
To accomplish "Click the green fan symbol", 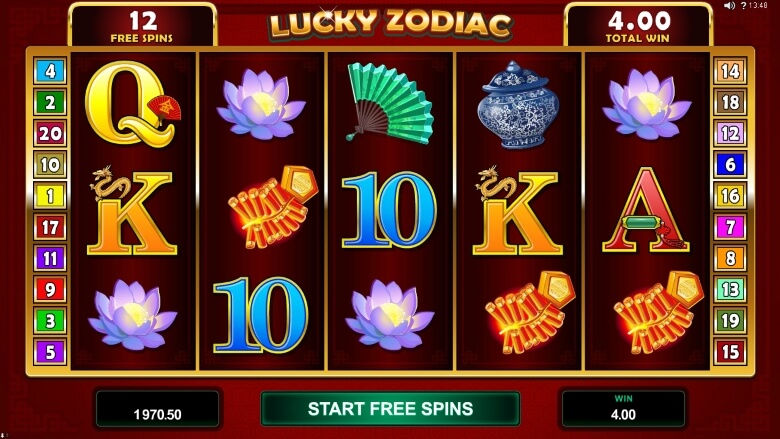I will point(390,103).
